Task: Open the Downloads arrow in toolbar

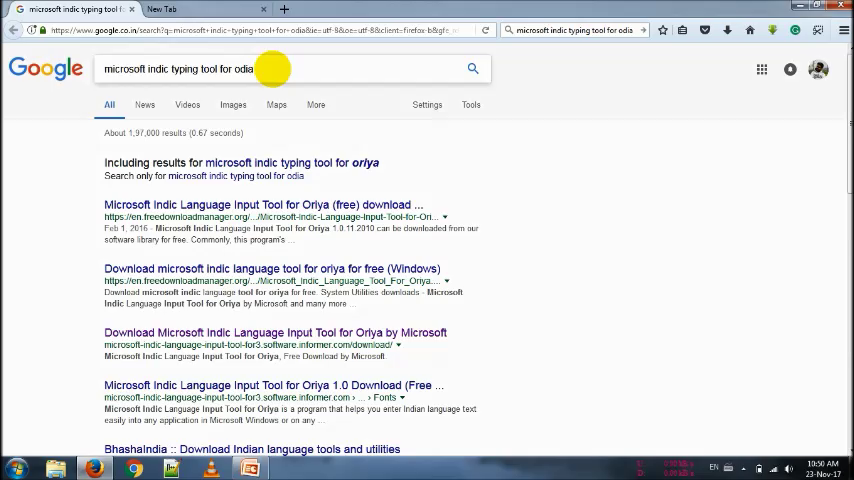Action: 727,30
